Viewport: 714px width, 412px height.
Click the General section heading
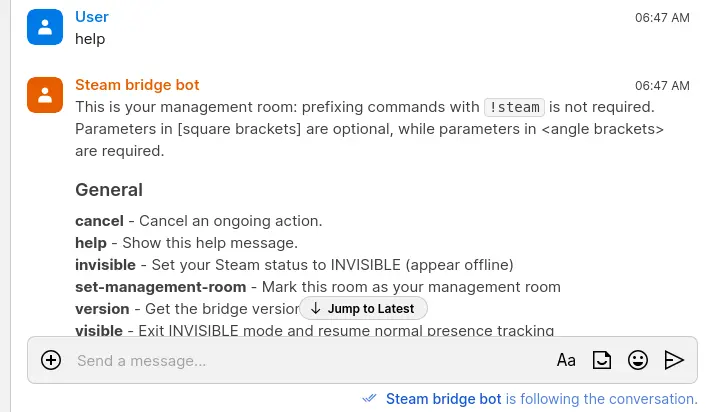109,190
